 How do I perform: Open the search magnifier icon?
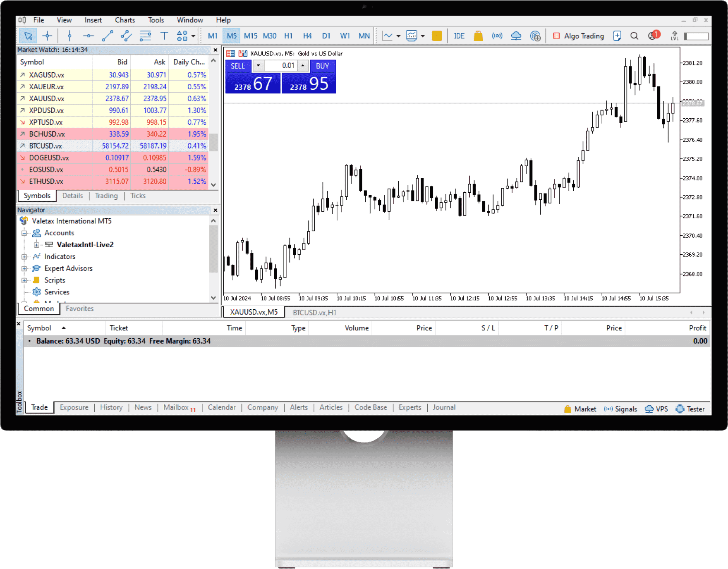click(x=634, y=36)
